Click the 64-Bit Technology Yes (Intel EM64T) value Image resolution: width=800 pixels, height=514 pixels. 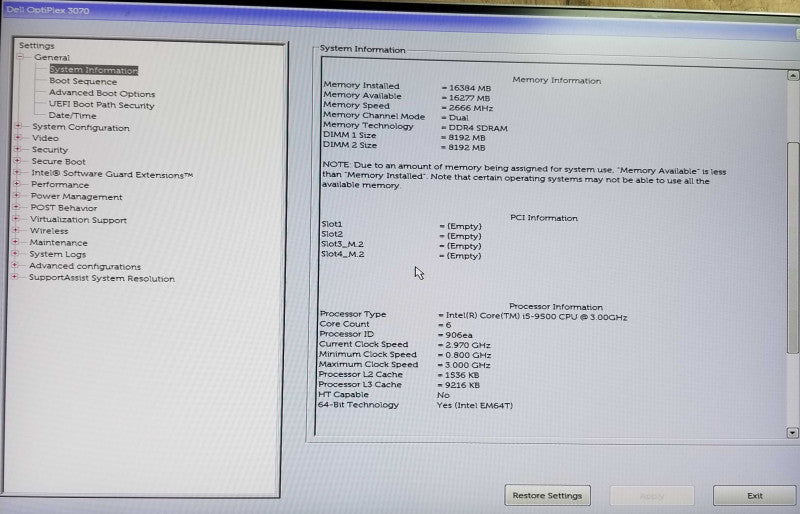click(x=474, y=406)
